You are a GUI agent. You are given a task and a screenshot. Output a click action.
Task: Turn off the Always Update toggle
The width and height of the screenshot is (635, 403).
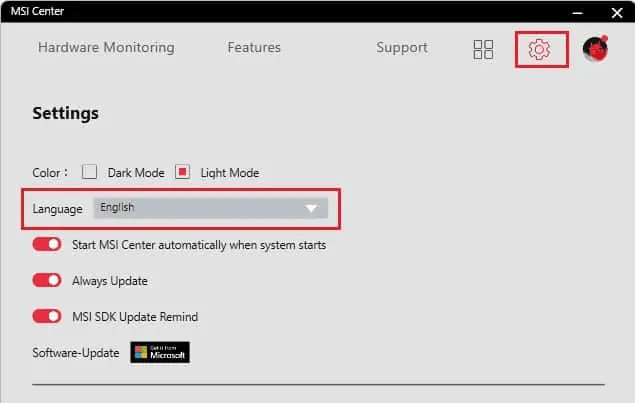click(x=47, y=280)
